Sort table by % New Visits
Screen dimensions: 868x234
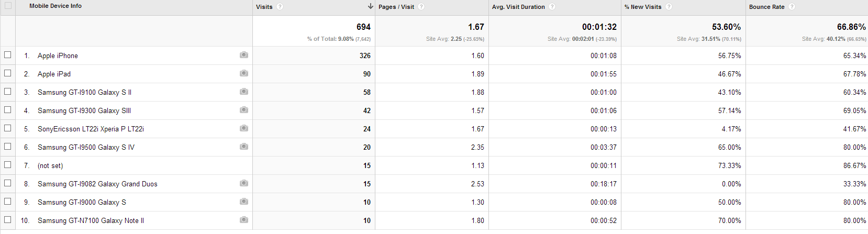(643, 7)
